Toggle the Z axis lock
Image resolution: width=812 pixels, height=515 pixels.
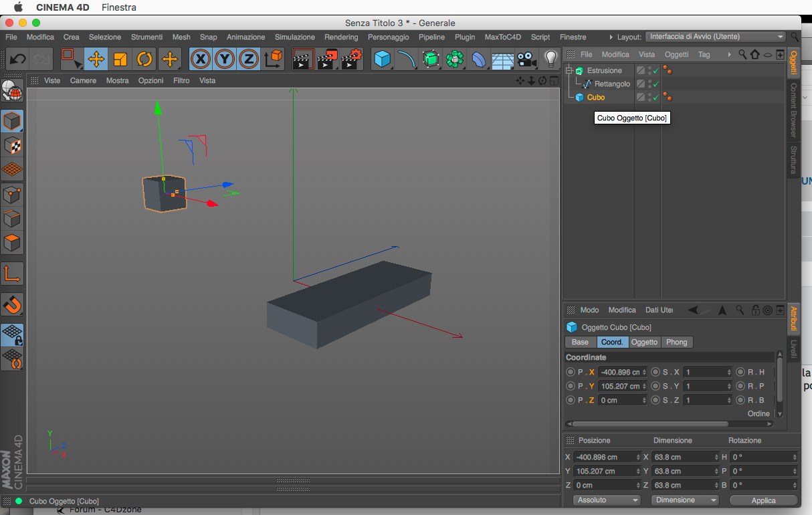(249, 59)
